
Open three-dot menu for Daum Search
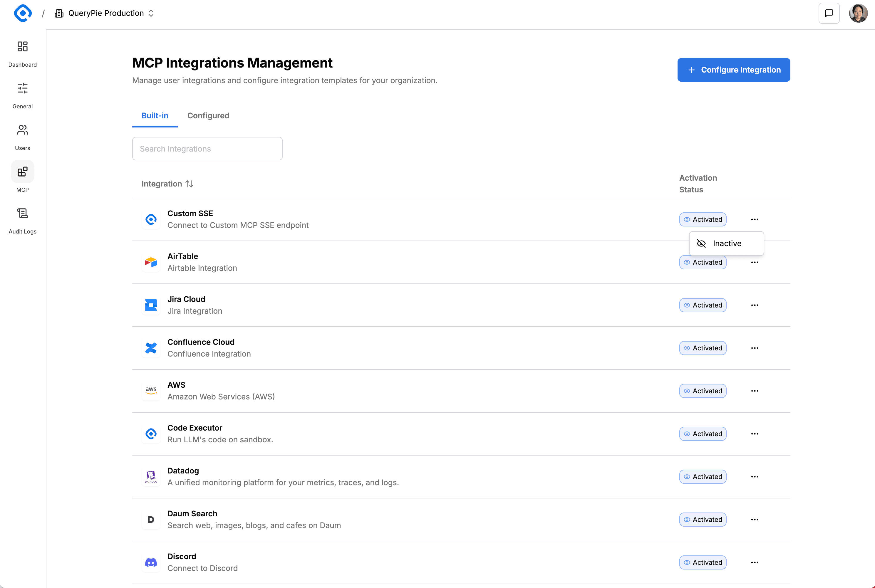[755, 520]
